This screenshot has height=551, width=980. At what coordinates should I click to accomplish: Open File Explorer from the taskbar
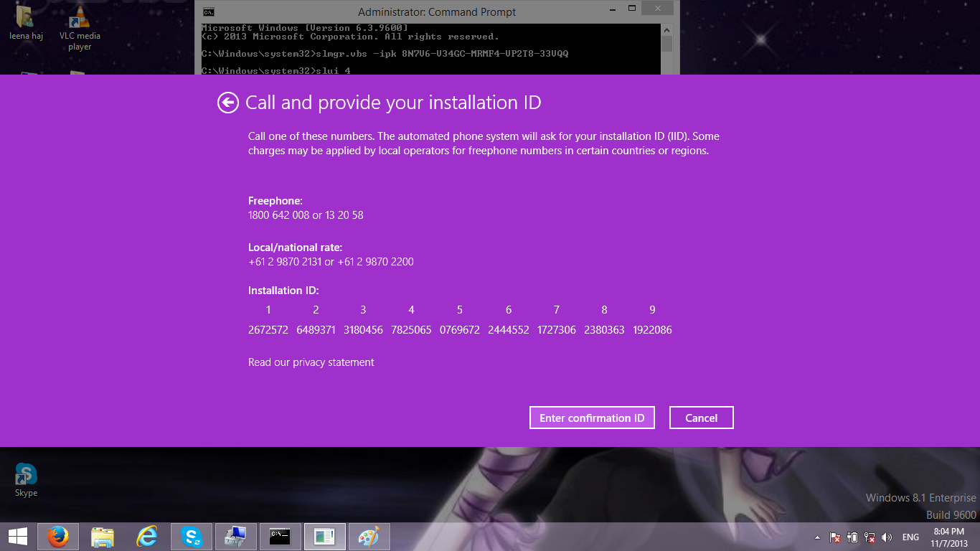103,536
